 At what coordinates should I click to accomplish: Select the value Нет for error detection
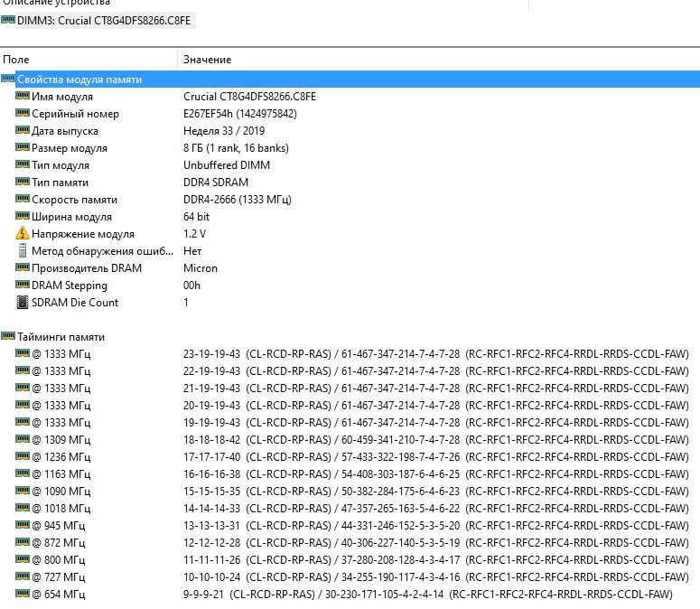[192, 251]
